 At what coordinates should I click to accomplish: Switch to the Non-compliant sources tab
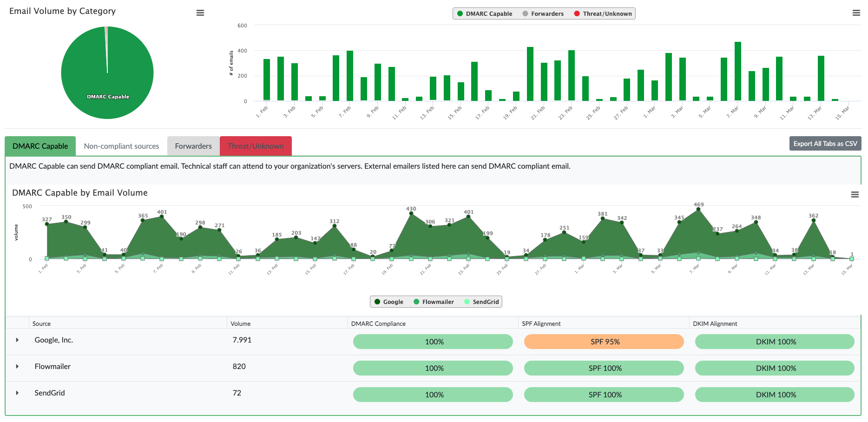tap(121, 146)
